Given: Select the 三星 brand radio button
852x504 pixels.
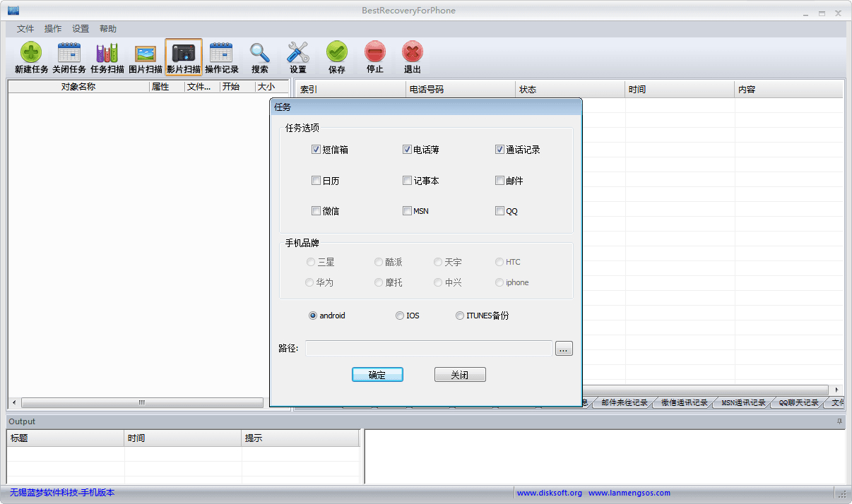Looking at the screenshot, I should 310,262.
